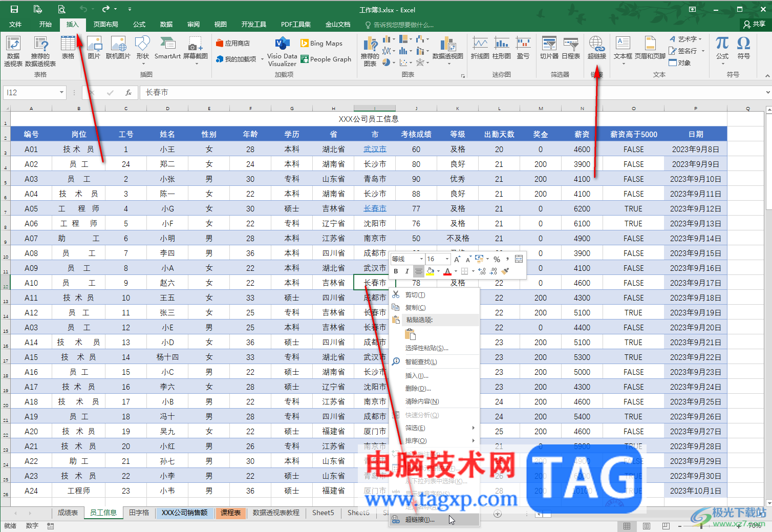
Task: Toggle Bold in the mini toolbar
Action: point(396,271)
